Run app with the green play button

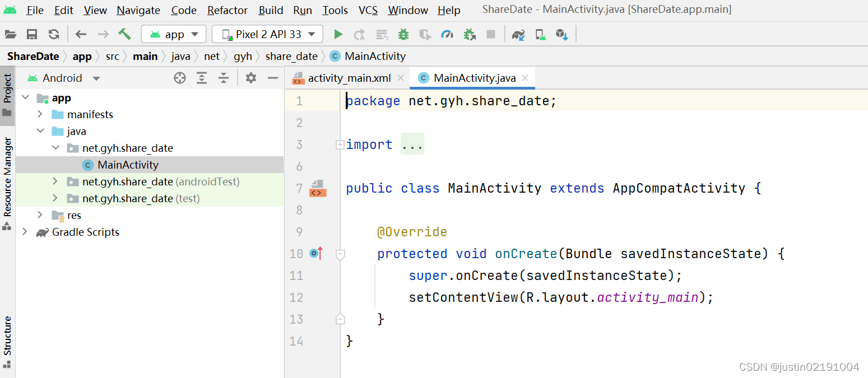tap(338, 34)
